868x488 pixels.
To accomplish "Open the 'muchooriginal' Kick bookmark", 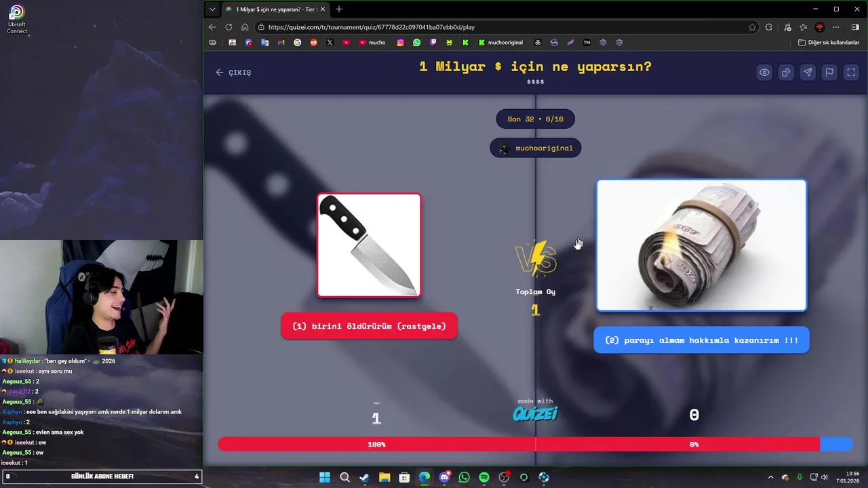I will [x=500, y=42].
